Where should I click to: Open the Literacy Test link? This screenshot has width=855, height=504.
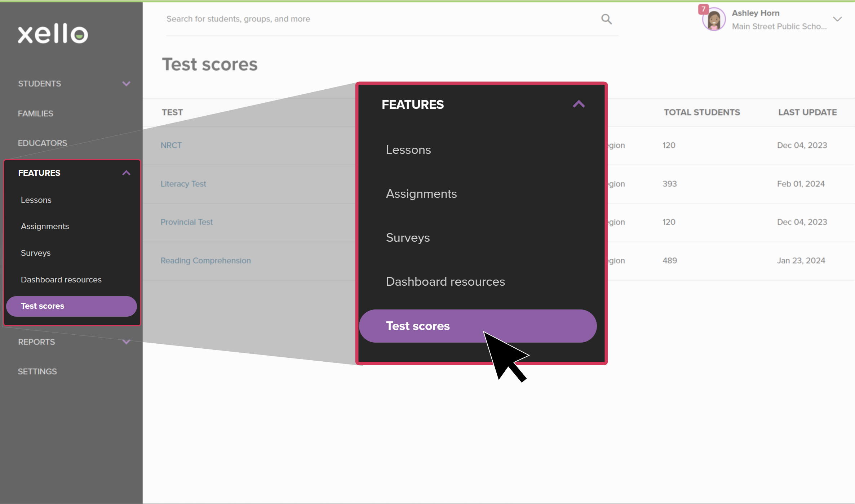coord(183,184)
